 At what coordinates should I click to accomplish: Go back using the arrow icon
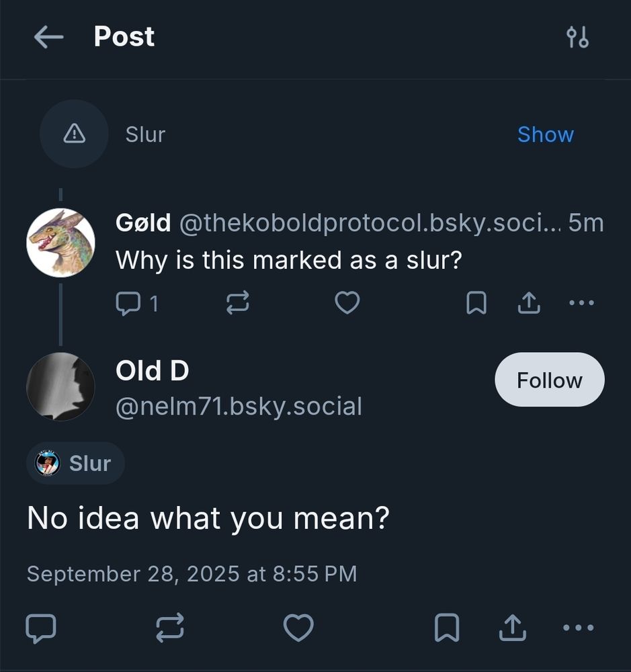(48, 38)
